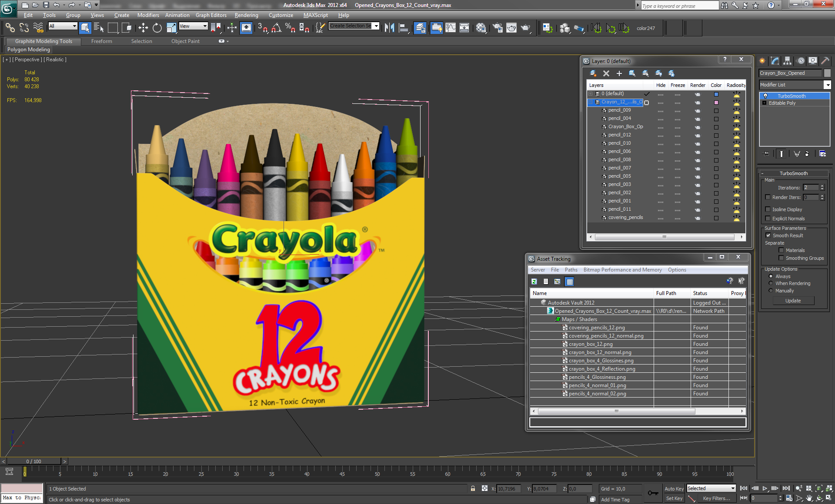Image resolution: width=835 pixels, height=504 pixels.
Task: Select the Link tool in the main toolbar
Action: click(10, 28)
